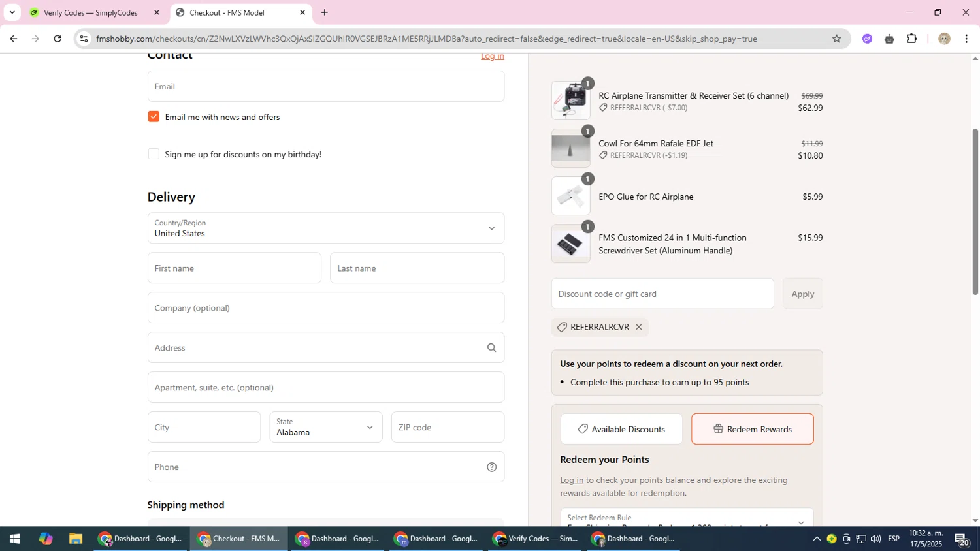The height and width of the screenshot is (551, 980).
Task: Open the tab search dropdown arrow
Action: click(x=12, y=12)
